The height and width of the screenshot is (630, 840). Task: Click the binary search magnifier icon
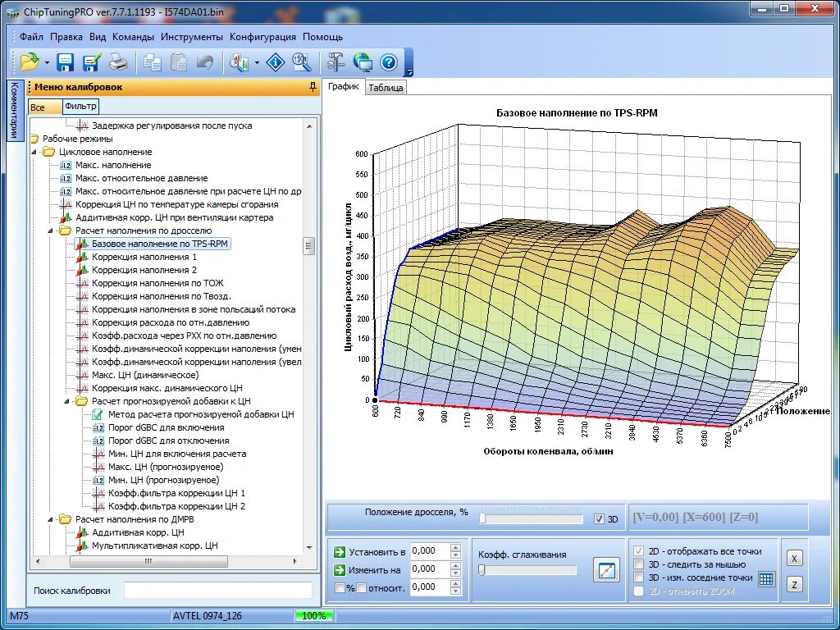click(302, 62)
